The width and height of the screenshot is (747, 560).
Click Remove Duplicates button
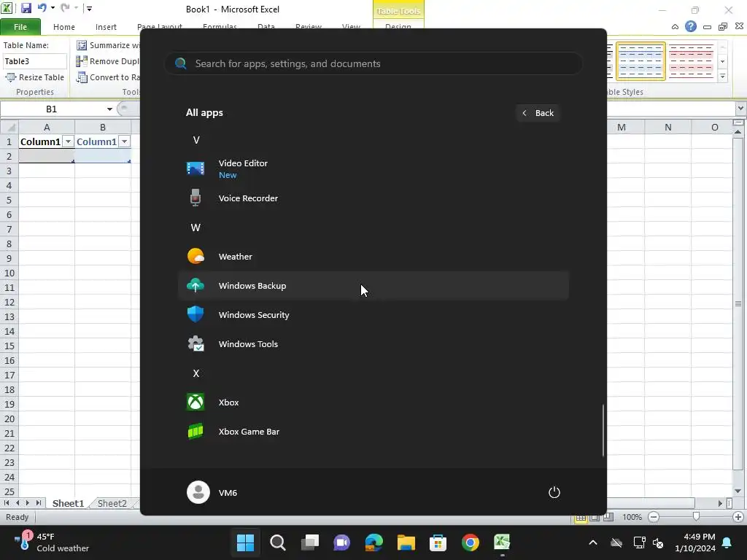coord(108,61)
